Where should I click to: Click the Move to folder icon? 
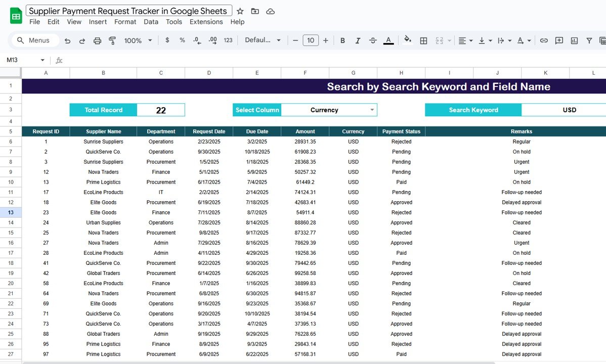point(255,11)
